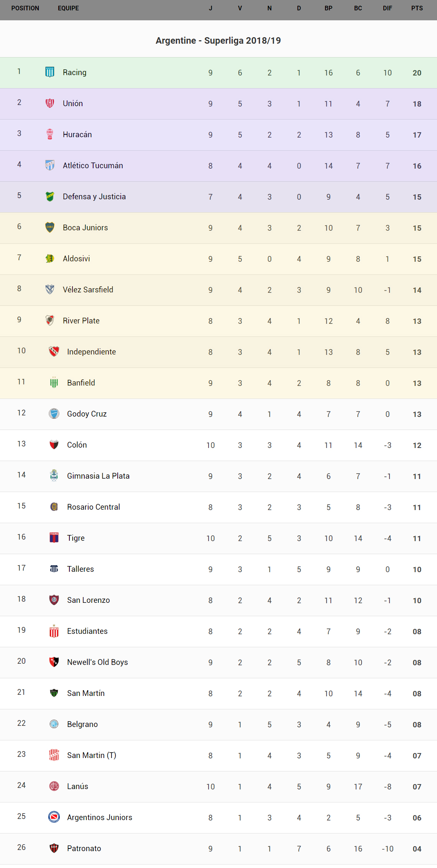Click the Independiente crest icon
437x868 pixels.
tap(54, 351)
